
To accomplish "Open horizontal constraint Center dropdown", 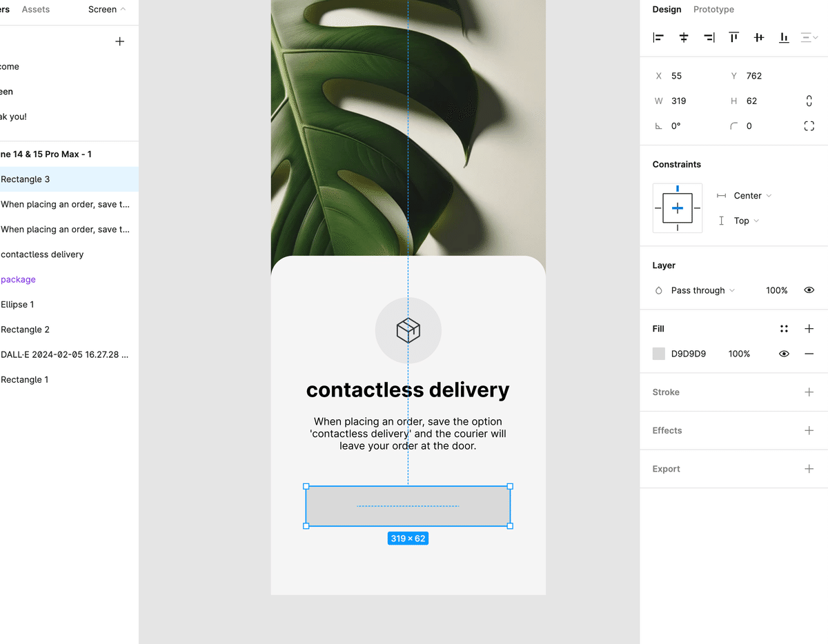I will pos(752,196).
